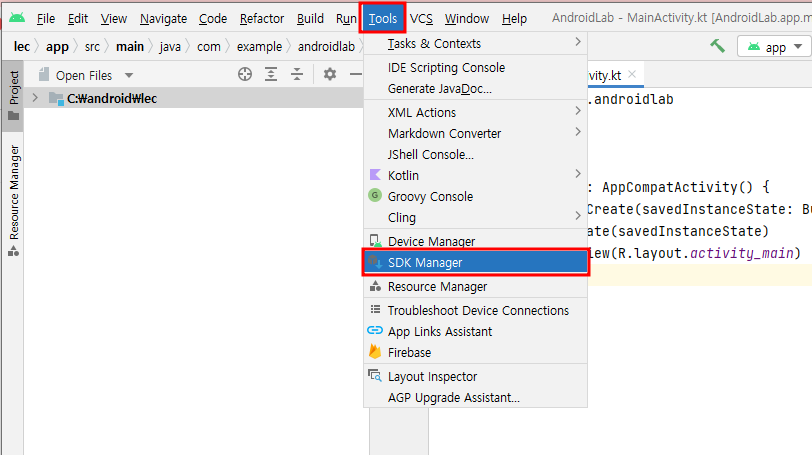Open the Open Files view dropdown arrow

click(129, 76)
